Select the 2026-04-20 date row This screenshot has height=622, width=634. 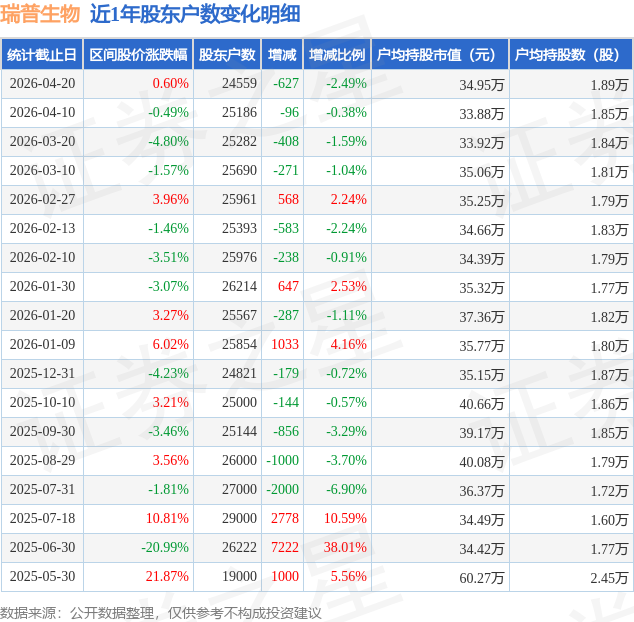(42, 84)
